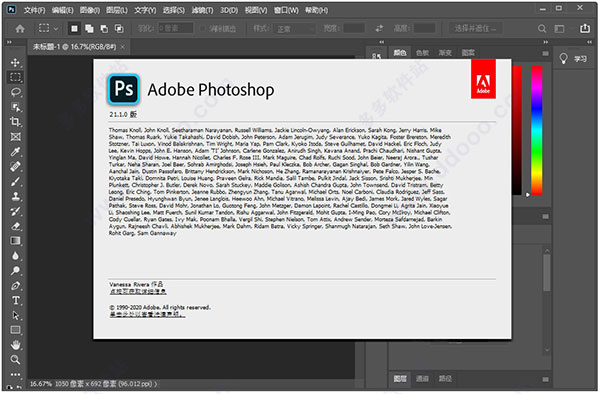Switch to the 通道 channels tab
This screenshot has height=394, width=600.
[x=422, y=379]
